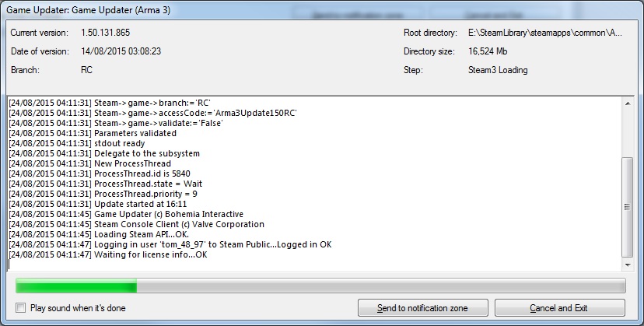The image size is (644, 326).
Task: Enable the Play sound when done checkbox
Action: [x=21, y=308]
